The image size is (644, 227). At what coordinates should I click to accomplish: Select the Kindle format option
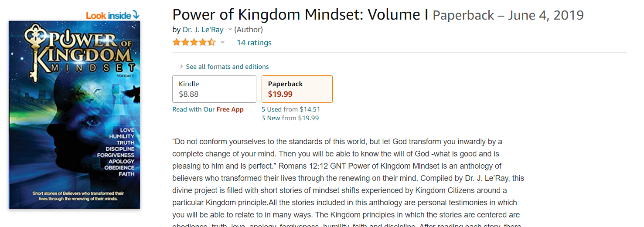point(214,89)
